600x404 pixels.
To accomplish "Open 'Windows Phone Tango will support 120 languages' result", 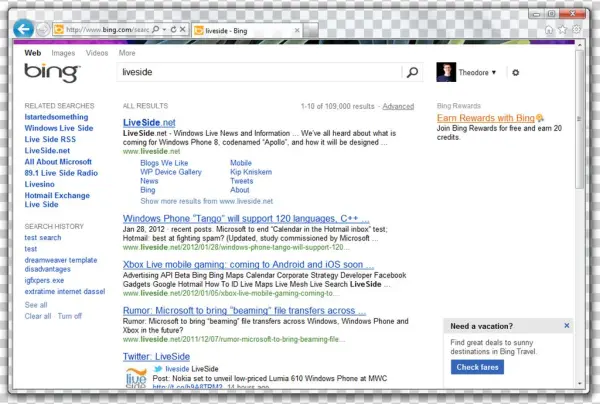I will click(246, 219).
